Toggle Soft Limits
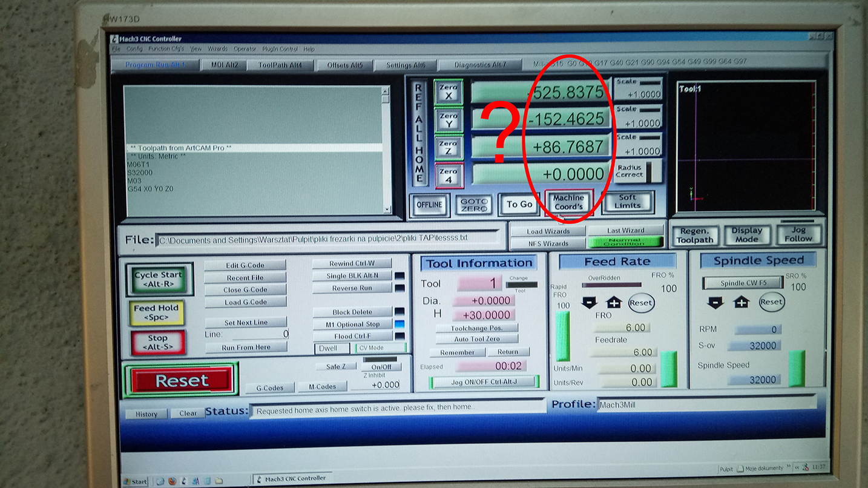868x488 pixels. [627, 202]
